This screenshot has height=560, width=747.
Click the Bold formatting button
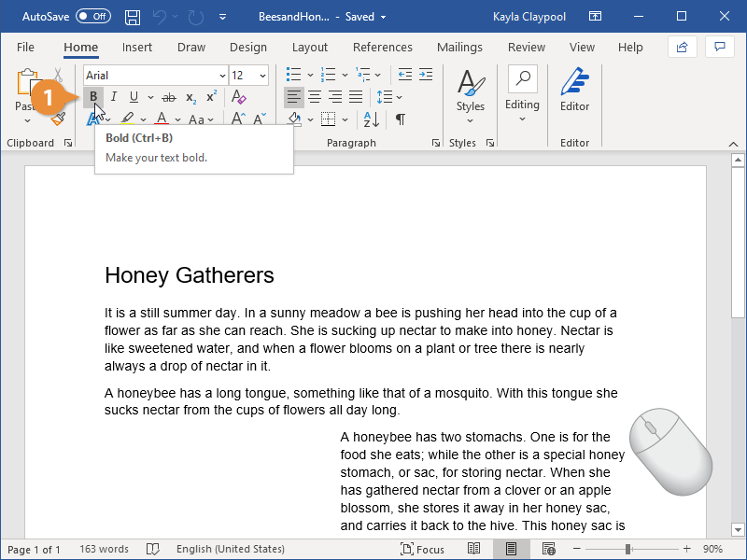[x=93, y=97]
